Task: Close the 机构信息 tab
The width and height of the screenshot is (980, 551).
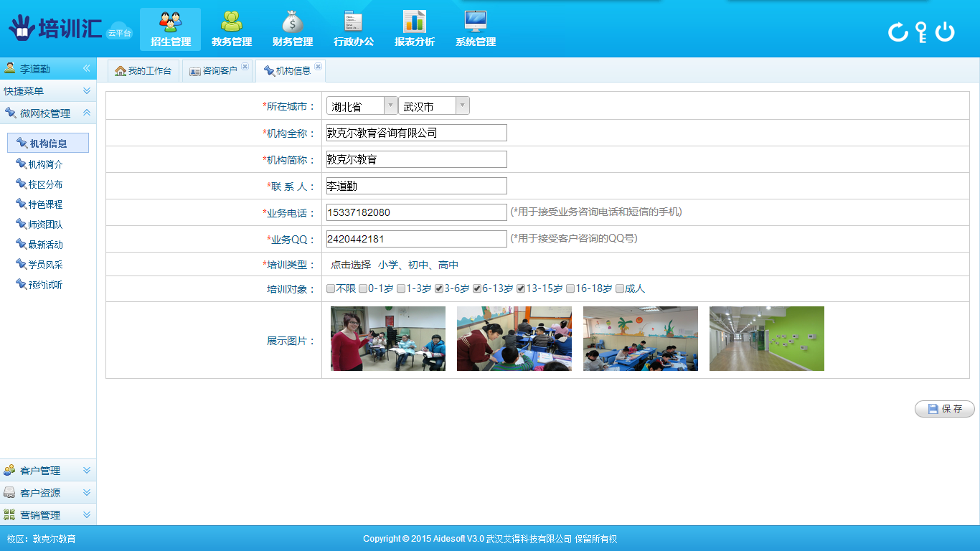Action: point(319,66)
